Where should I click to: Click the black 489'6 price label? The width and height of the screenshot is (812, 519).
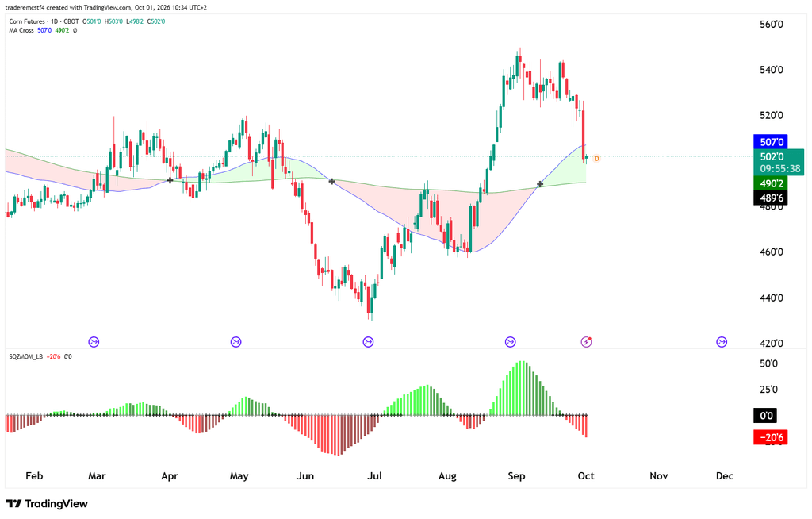pos(771,198)
